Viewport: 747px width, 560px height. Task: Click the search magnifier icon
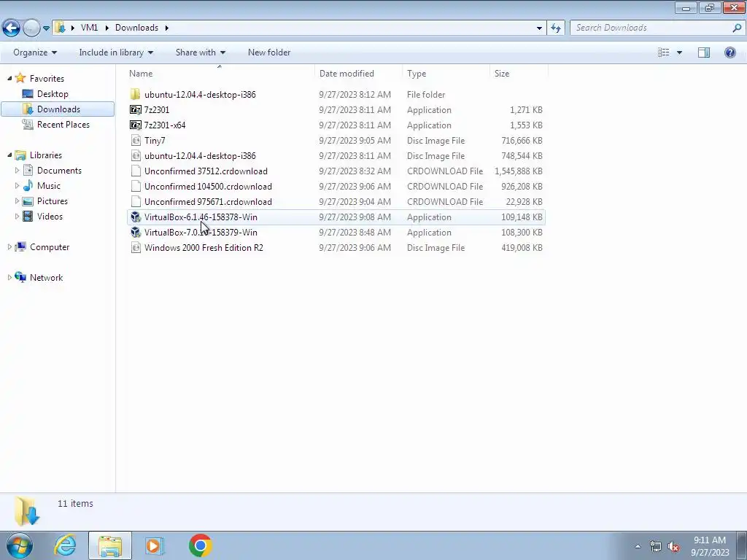[x=737, y=28]
